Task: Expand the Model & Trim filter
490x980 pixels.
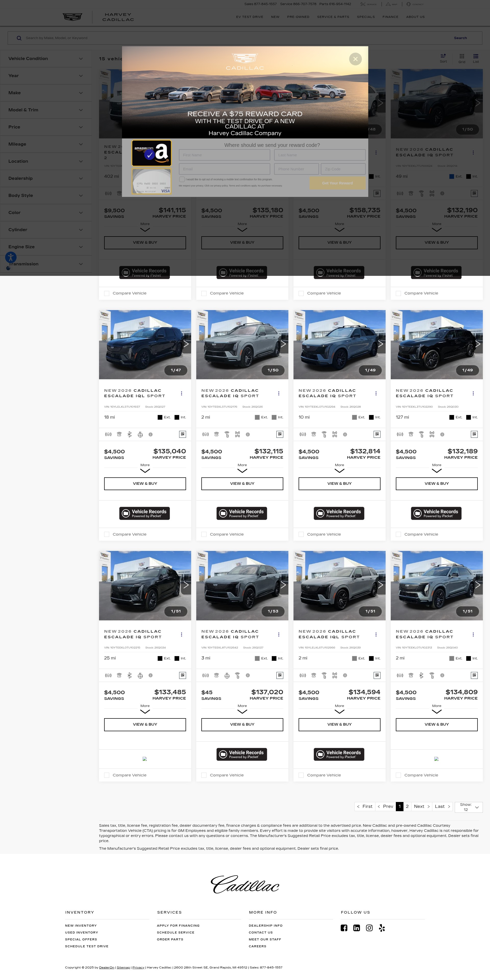Action: [x=46, y=110]
